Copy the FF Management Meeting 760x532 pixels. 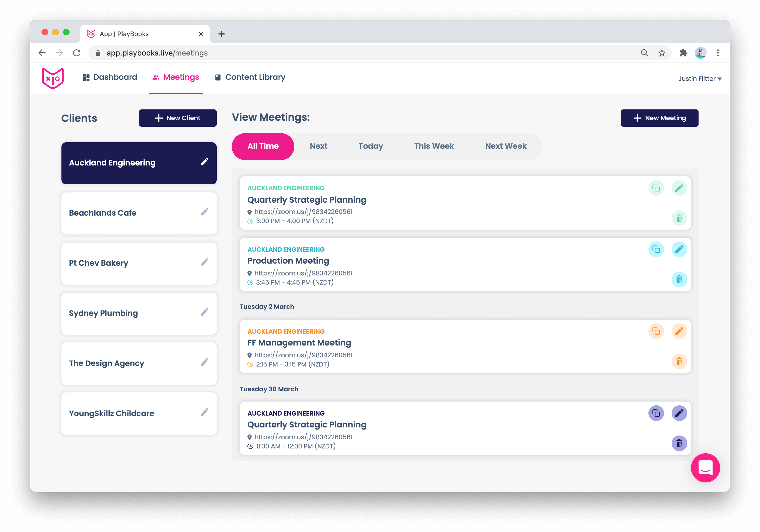[x=656, y=331]
